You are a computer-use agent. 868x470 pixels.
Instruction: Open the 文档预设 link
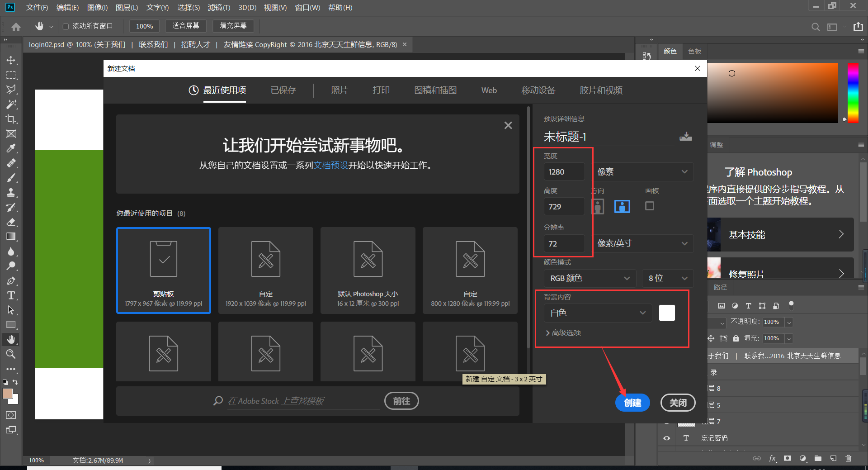pos(331,166)
